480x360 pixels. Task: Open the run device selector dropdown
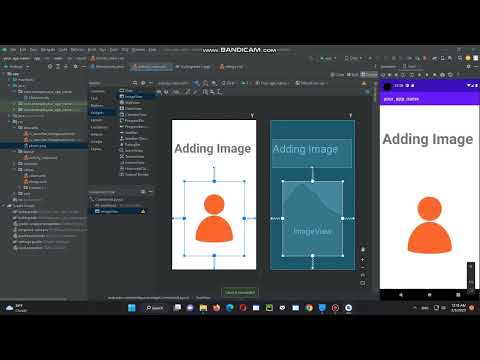[353, 58]
